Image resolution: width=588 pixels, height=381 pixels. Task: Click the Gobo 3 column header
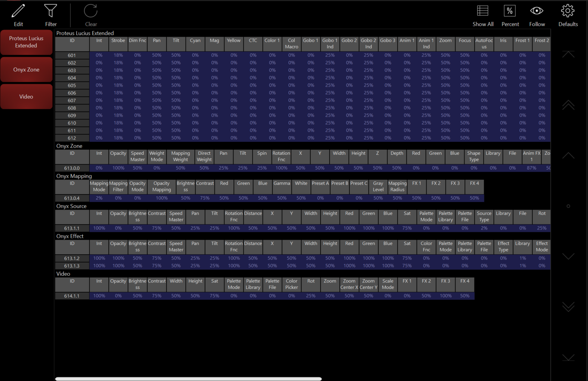pos(388,44)
